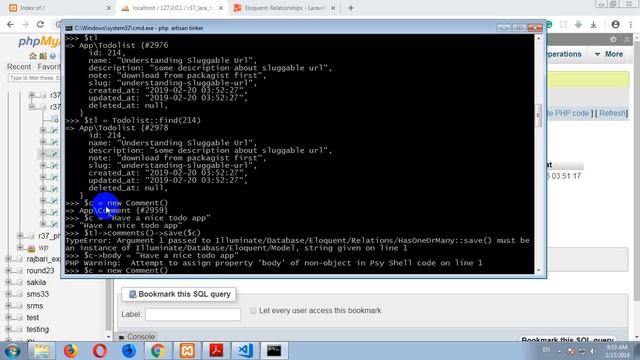The width and height of the screenshot is (640, 360).
Task: Click the navigation panel scroll down arrow
Action: 109,337
